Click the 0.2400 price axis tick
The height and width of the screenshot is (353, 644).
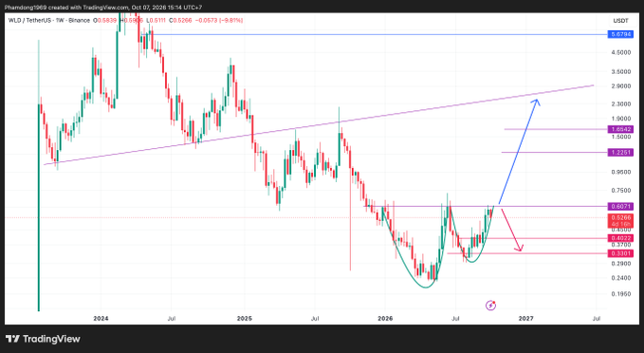[x=621, y=278]
